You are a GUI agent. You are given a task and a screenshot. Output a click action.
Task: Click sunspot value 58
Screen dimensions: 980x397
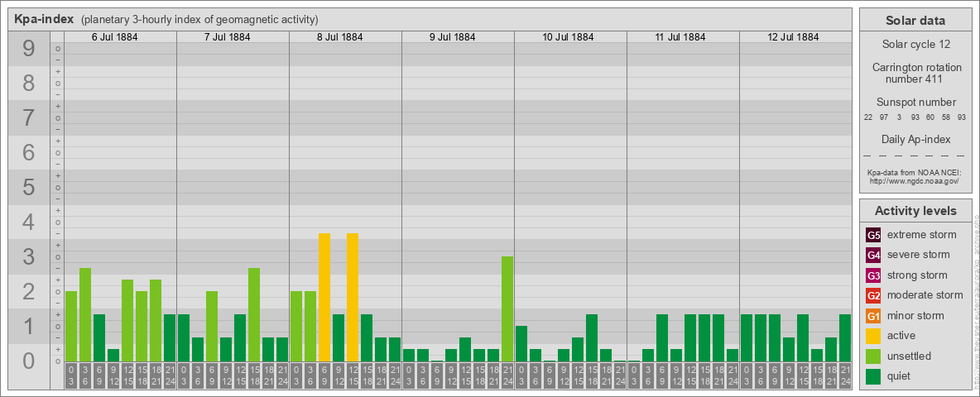point(945,117)
